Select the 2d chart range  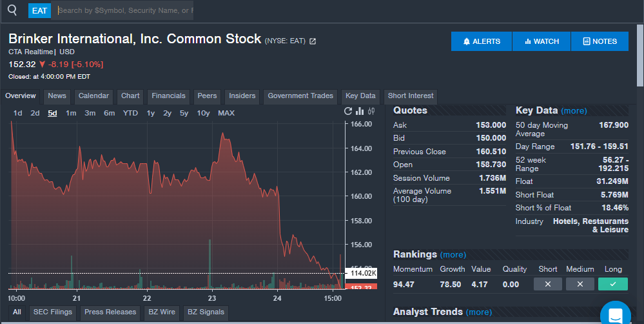click(35, 113)
